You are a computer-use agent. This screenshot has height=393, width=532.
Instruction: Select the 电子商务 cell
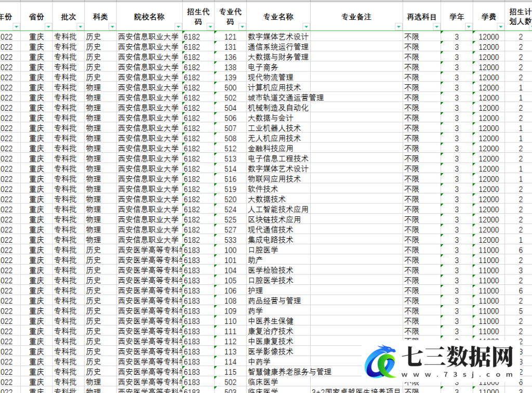278,67
